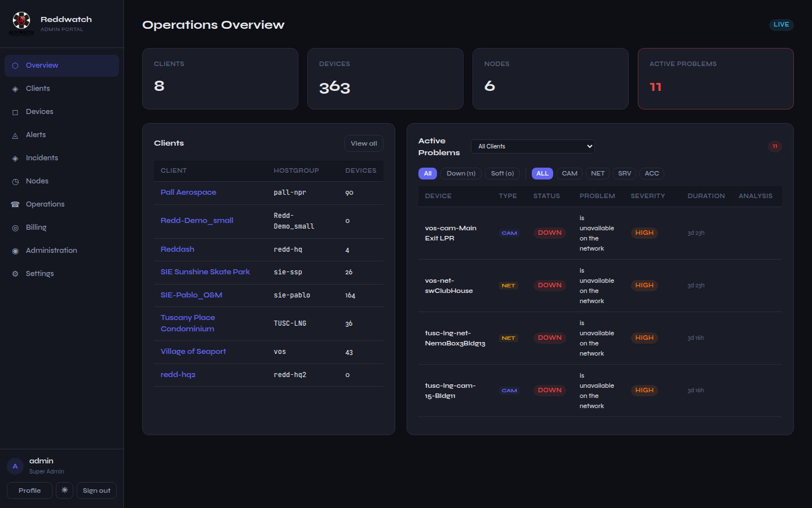Click the Operations phone icon in sidebar
This screenshot has width=812, height=508.
tap(15, 204)
